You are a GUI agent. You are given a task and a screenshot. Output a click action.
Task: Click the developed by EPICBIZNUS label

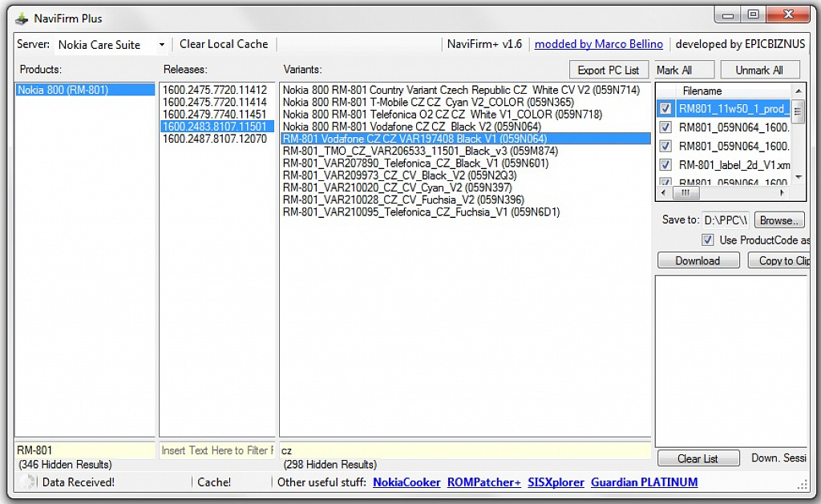click(x=740, y=45)
